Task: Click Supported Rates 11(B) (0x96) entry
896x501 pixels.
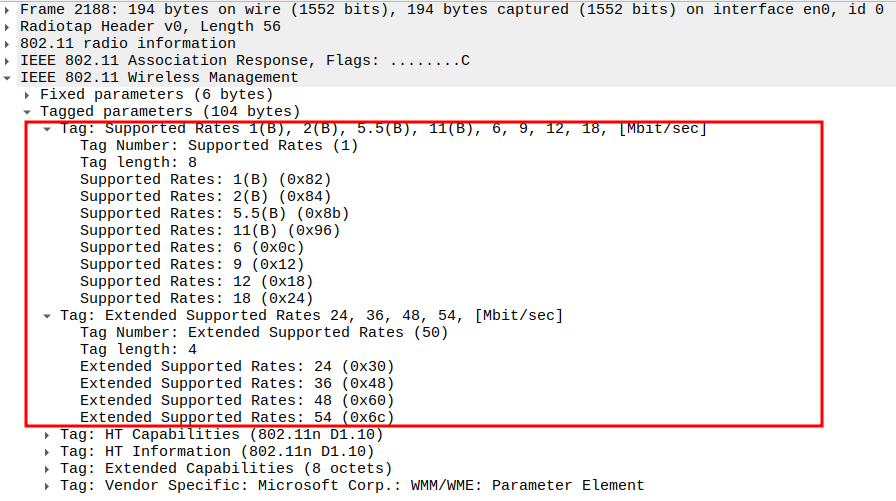Action: (x=210, y=230)
